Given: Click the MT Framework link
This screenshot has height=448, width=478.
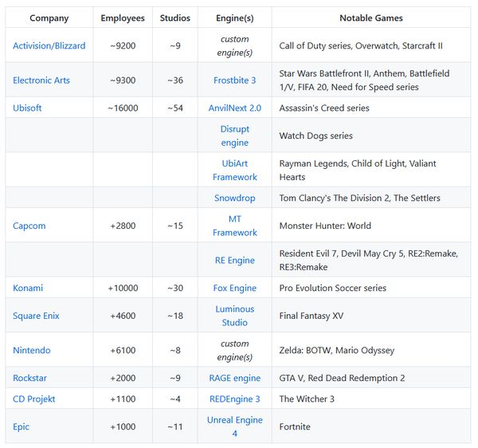Looking at the screenshot, I should [x=235, y=226].
